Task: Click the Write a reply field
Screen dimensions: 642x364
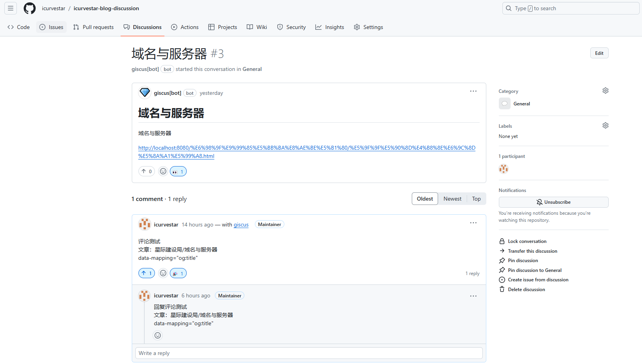Action: point(309,353)
